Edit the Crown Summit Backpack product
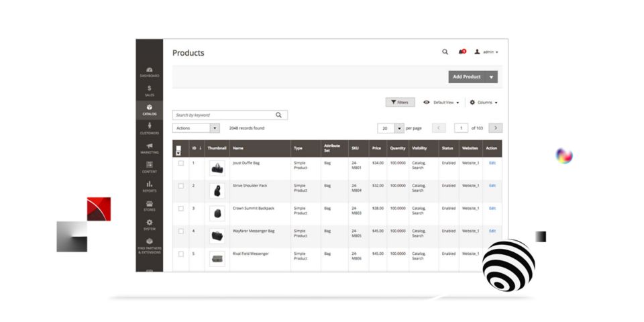The image size is (644, 322). tap(492, 208)
